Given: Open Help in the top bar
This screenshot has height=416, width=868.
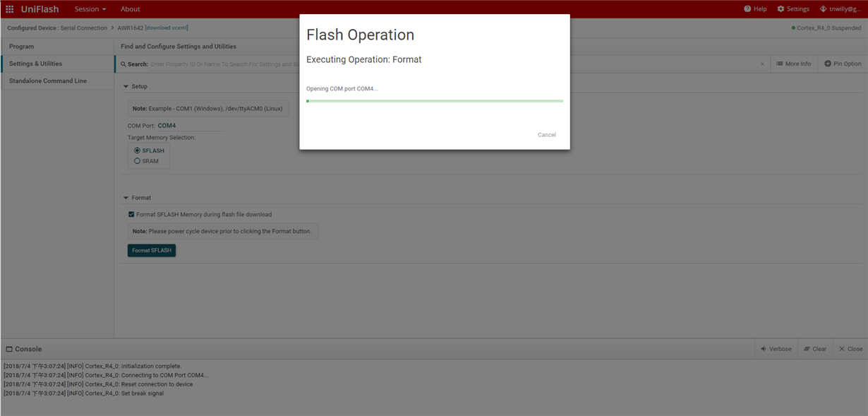Looking at the screenshot, I should (x=755, y=9).
